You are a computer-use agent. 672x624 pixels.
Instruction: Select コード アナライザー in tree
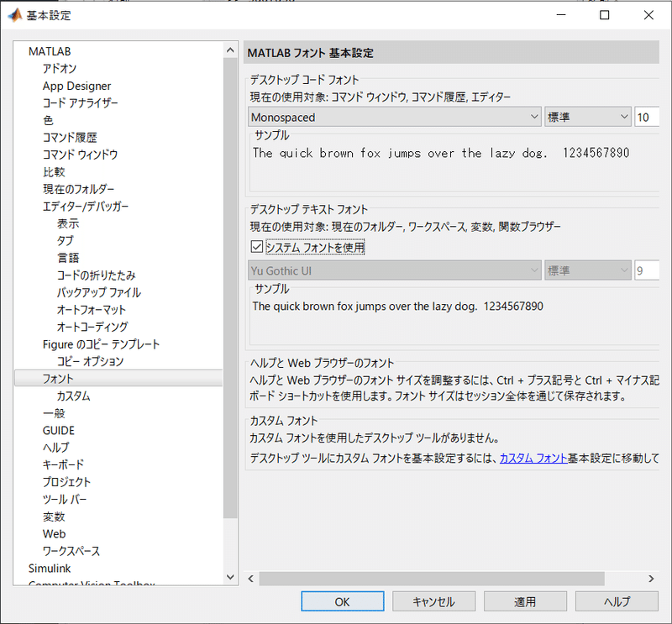click(80, 102)
